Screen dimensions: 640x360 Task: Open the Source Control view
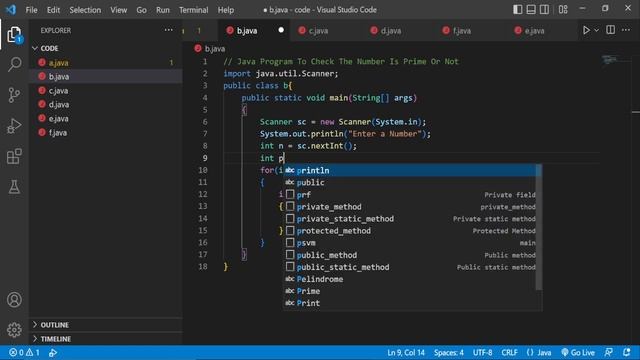tap(14, 95)
